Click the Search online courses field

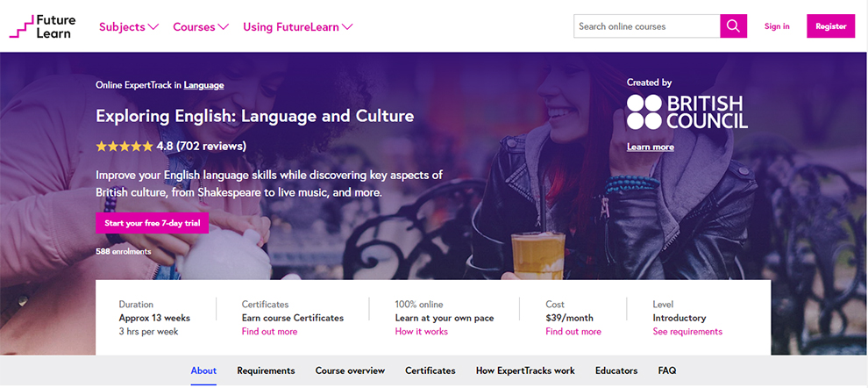click(646, 26)
